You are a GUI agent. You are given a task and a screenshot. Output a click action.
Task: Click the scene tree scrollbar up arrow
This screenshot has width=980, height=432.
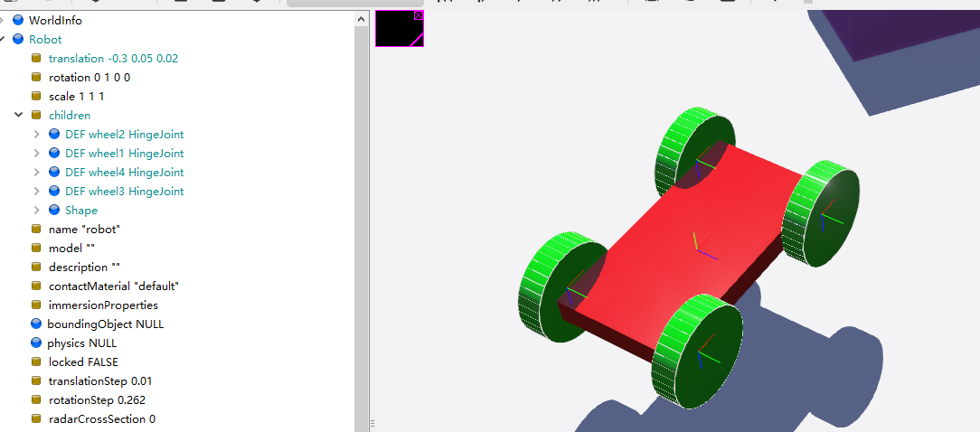pos(361,19)
